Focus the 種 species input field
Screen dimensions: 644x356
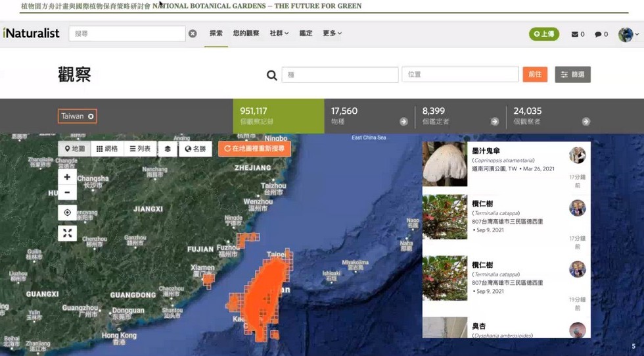tap(340, 75)
